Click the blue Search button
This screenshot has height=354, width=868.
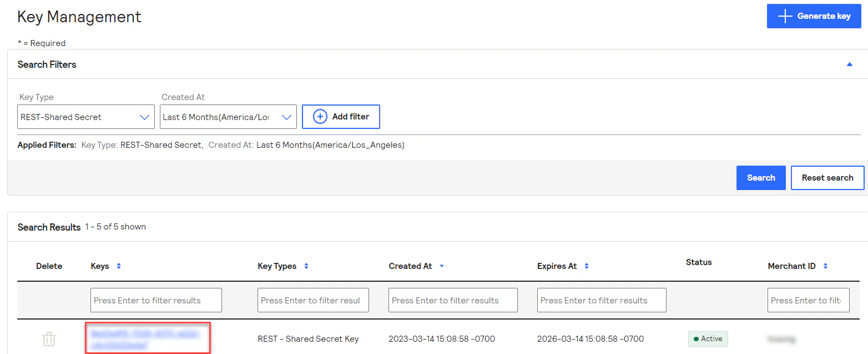[761, 178]
